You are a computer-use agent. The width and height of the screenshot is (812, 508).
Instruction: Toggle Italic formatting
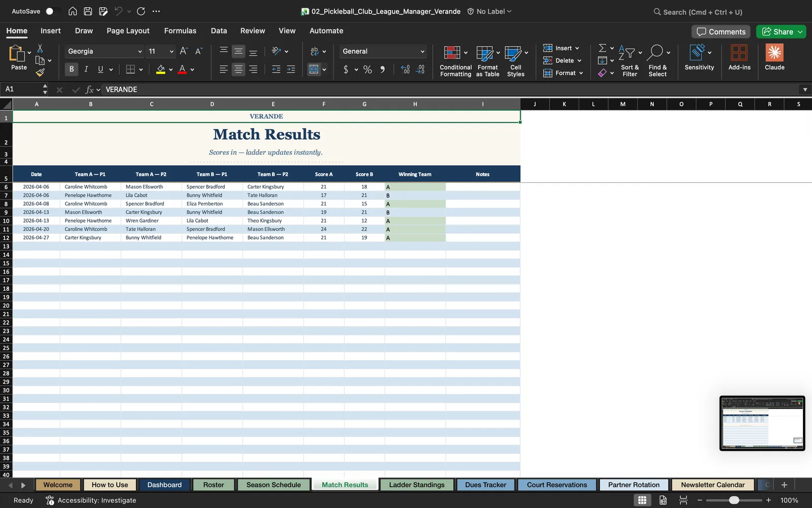tap(86, 70)
